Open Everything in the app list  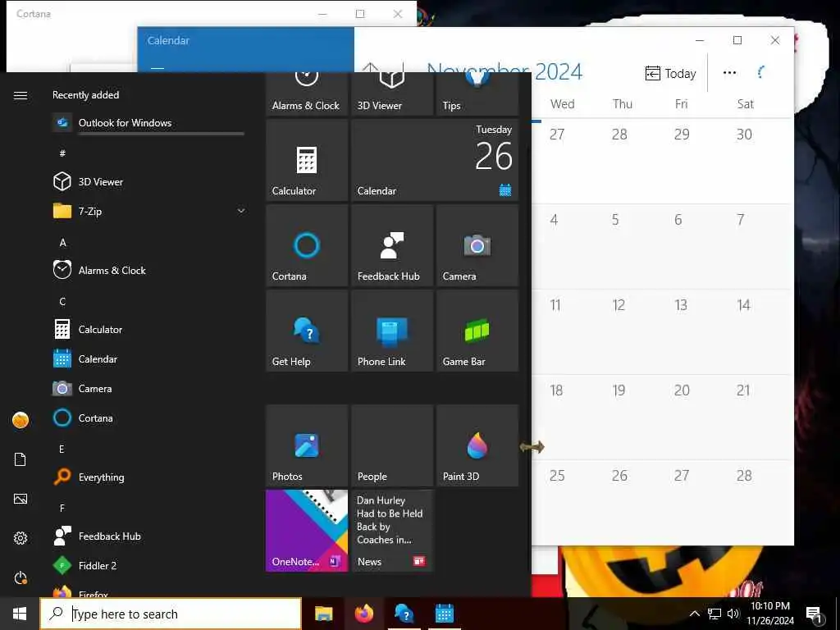(149, 477)
